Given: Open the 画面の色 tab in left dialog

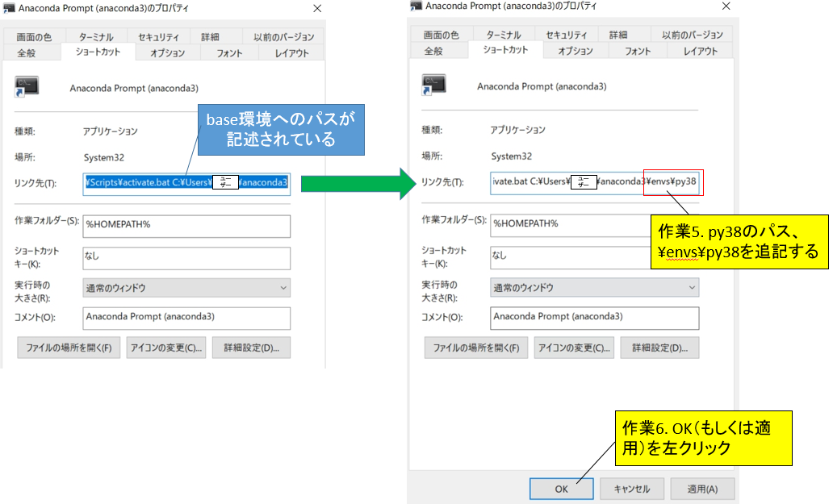Looking at the screenshot, I should (34, 36).
